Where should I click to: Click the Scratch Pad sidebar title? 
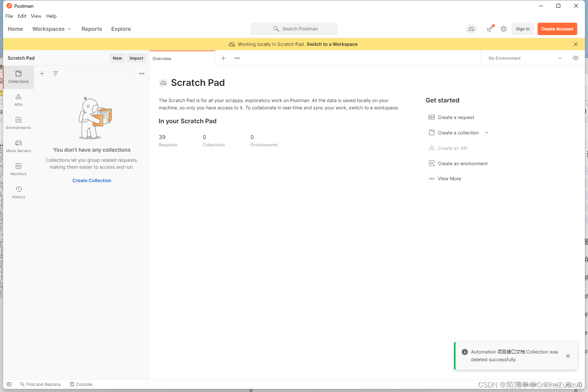pyautogui.click(x=21, y=58)
